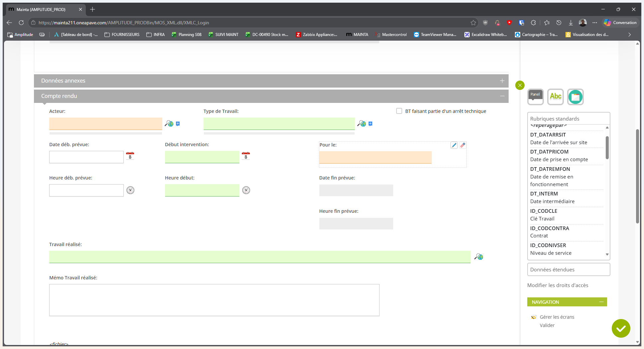Image resolution: width=644 pixels, height=349 pixels.
Task: Click eraser icon on Pour le field
Action: click(463, 145)
